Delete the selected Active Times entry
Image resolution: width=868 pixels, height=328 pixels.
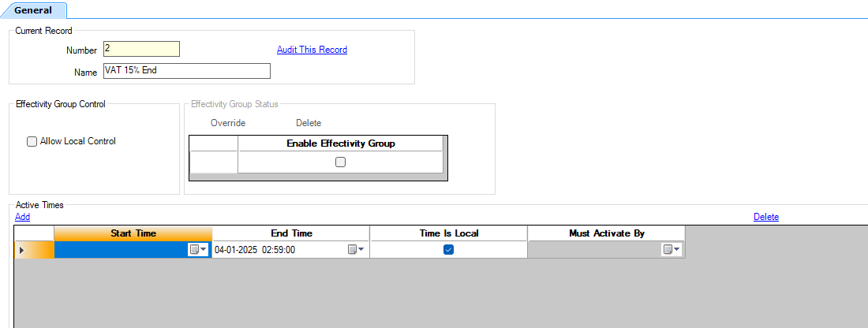pos(765,217)
